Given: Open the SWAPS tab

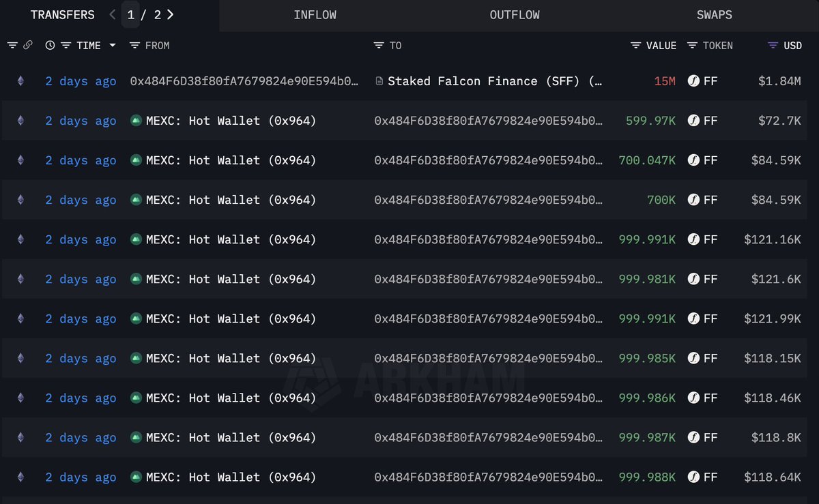Looking at the screenshot, I should pyautogui.click(x=715, y=15).
